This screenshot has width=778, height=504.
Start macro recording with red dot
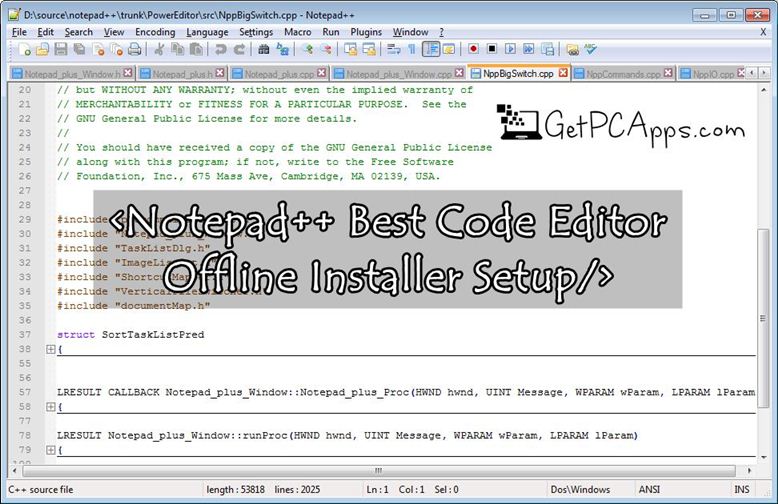473,49
